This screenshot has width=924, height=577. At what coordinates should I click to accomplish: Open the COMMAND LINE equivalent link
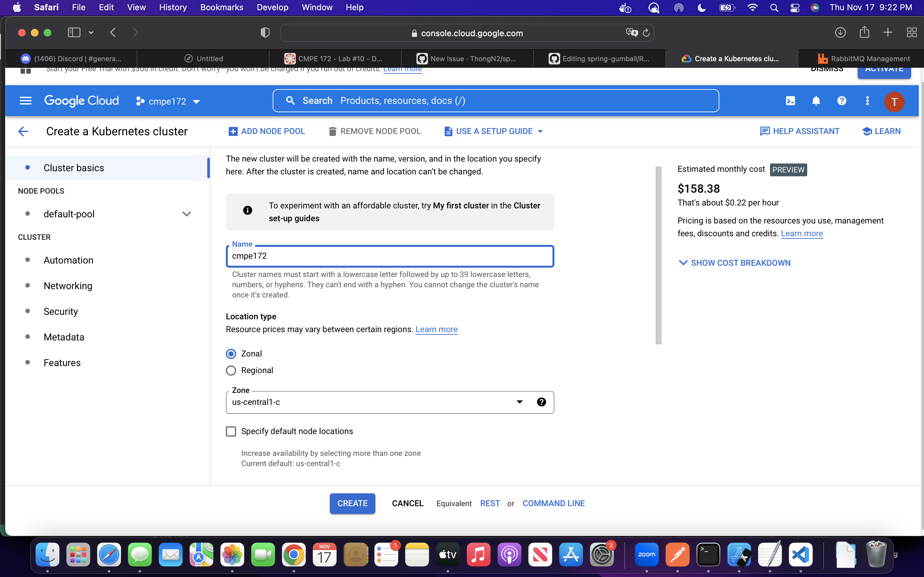tap(553, 503)
